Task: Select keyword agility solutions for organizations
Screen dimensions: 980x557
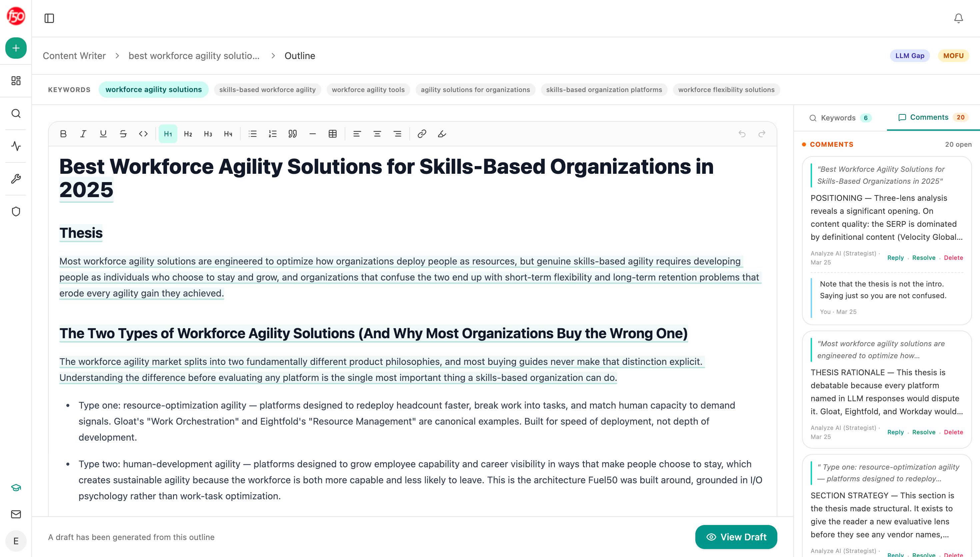Action: coord(475,89)
